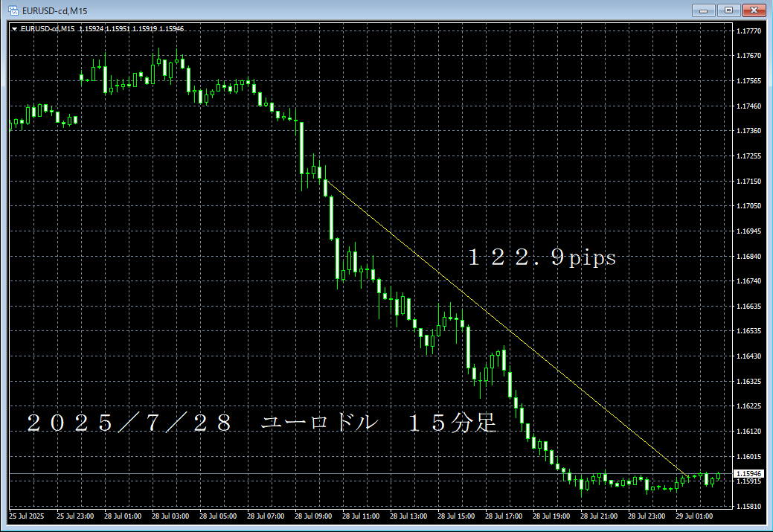
Task: Click the 1.16740 level on price axis
Action: coord(748,281)
